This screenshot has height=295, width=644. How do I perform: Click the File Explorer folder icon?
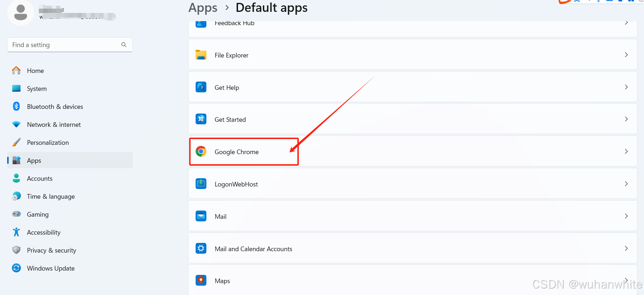(201, 55)
